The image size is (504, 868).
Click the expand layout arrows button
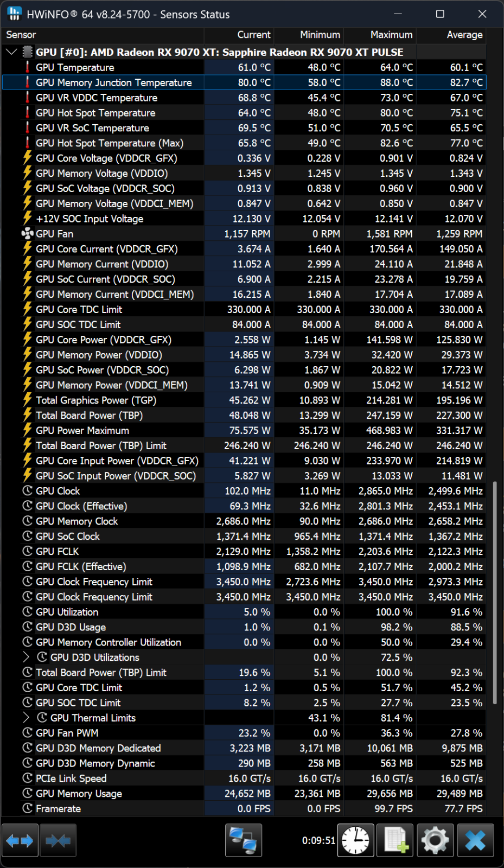(20, 840)
